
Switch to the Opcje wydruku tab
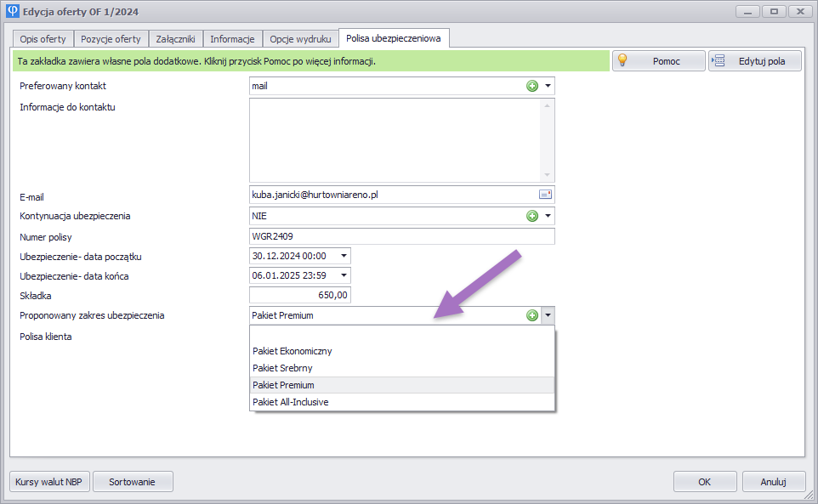coord(300,39)
